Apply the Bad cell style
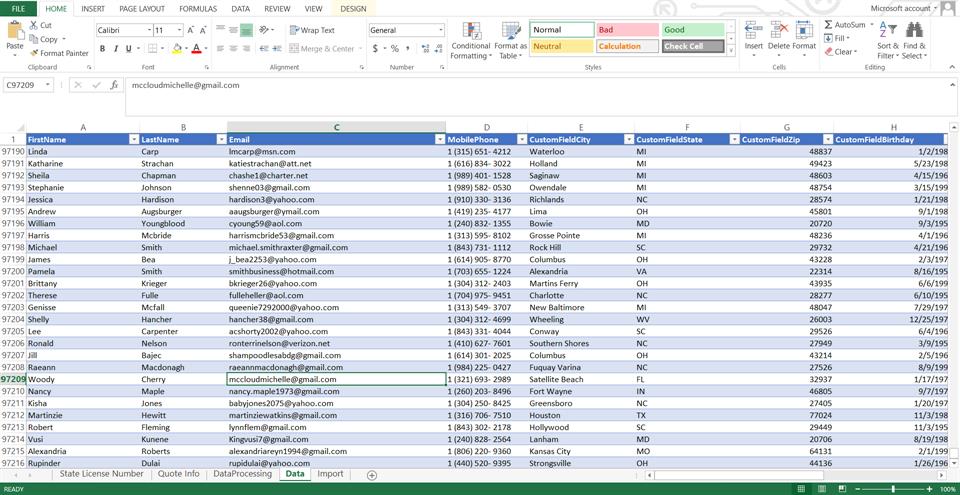Viewport: 960px width, 495px height. pyautogui.click(x=626, y=30)
